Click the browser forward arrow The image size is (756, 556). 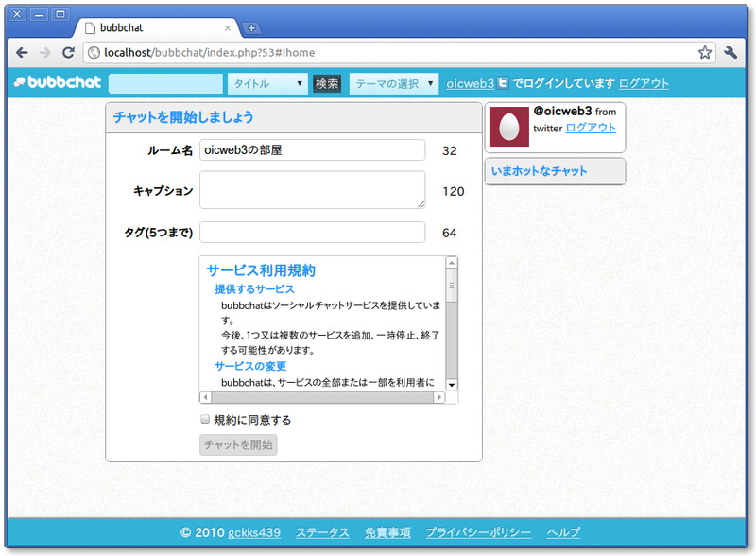coord(44,53)
